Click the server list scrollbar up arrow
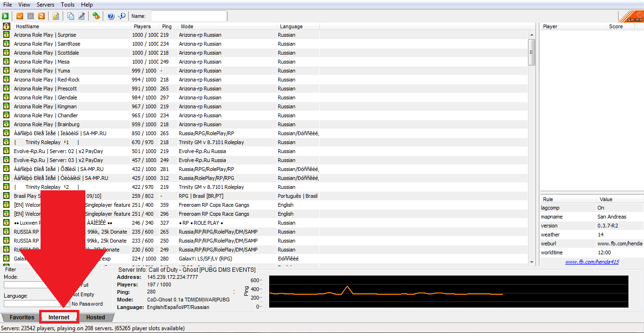The height and width of the screenshot is (333, 644). pyautogui.click(x=532, y=35)
